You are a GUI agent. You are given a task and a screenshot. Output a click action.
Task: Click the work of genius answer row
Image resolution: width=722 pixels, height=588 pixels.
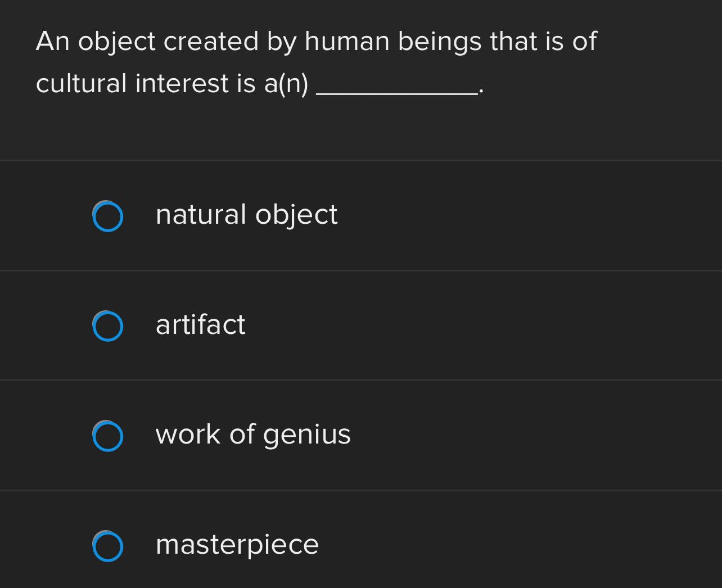[x=360, y=435]
